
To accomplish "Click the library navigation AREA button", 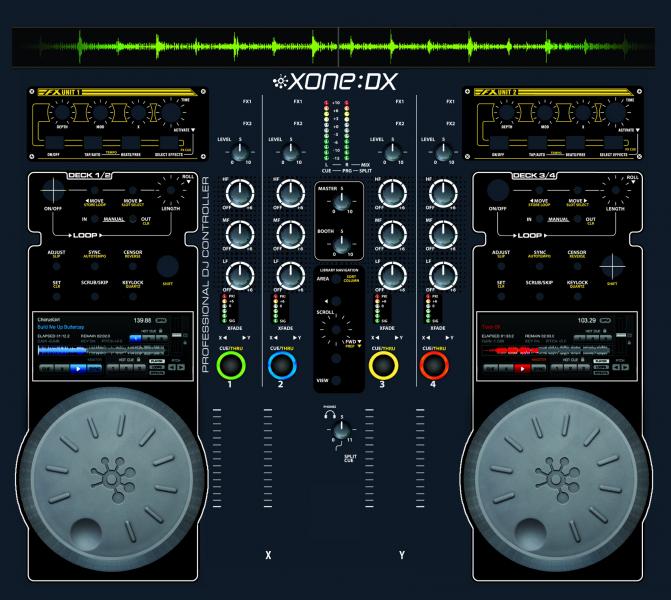I will coord(336,279).
